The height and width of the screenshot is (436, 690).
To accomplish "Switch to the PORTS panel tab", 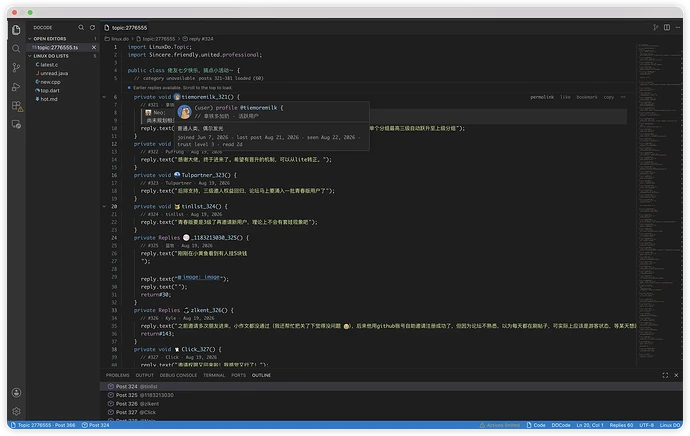I will pyautogui.click(x=239, y=375).
